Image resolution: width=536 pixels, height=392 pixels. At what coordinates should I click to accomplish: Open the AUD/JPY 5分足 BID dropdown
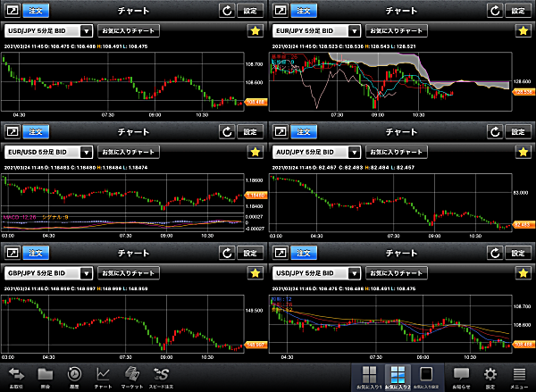(316, 152)
